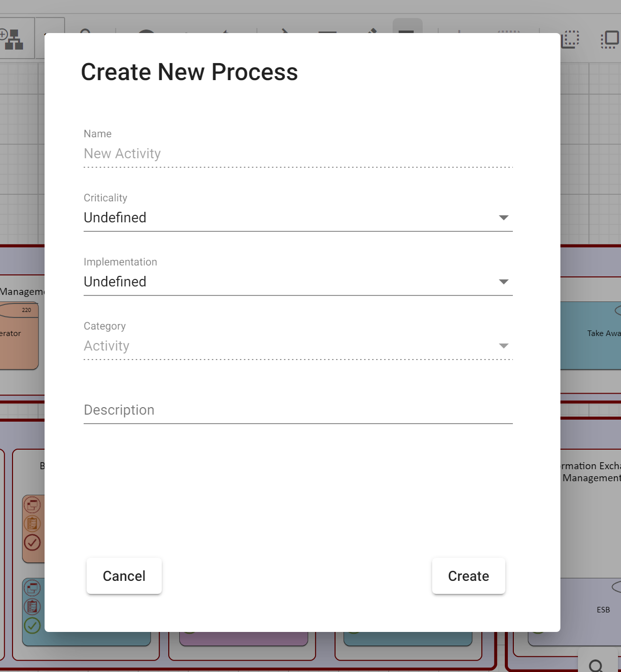The image size is (621, 672).
Task: Click the magnifier search icon at bottom right
Action: click(596, 665)
